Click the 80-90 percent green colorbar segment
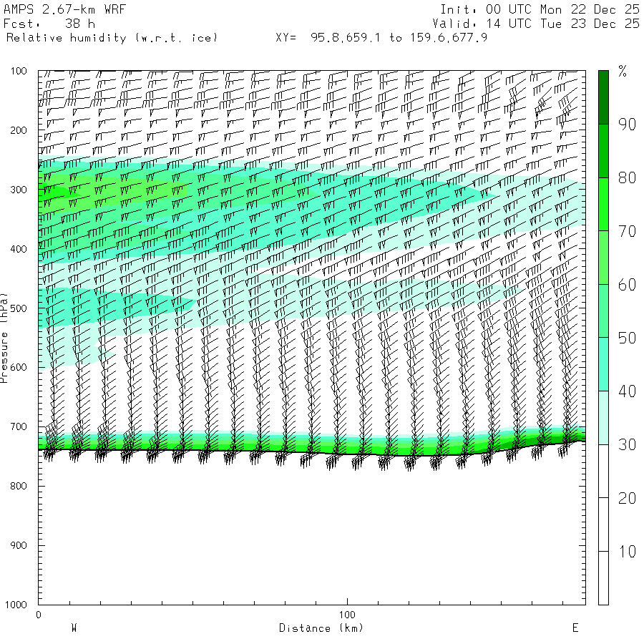 point(603,151)
